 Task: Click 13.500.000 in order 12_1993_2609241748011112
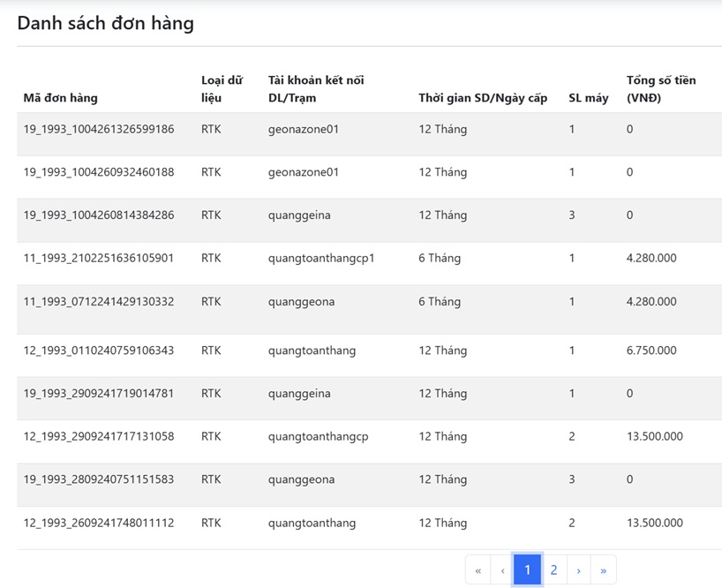point(655,523)
